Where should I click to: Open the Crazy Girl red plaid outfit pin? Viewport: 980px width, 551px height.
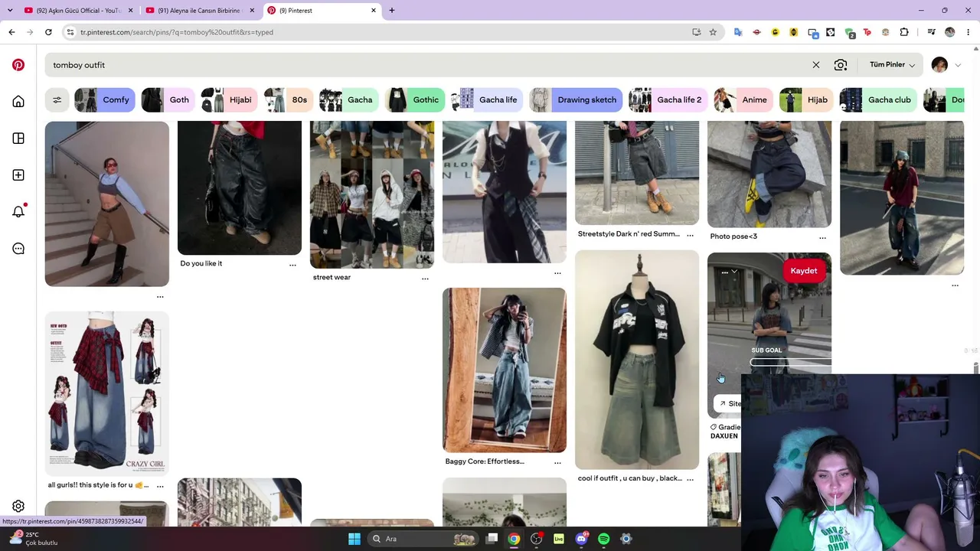pyautogui.click(x=107, y=393)
